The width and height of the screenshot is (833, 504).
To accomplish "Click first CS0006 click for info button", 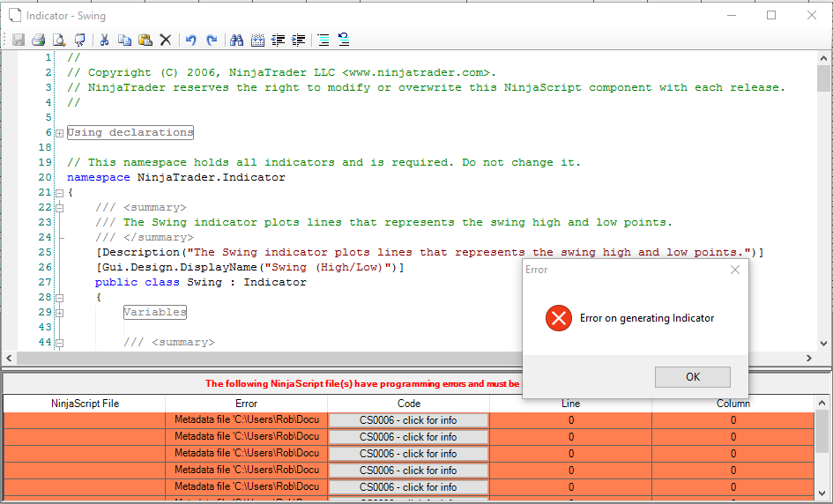I will 408,420.
